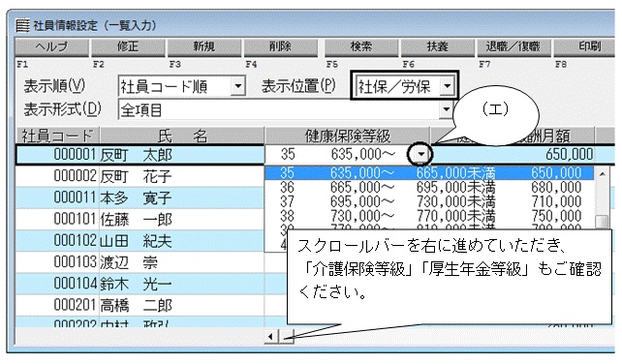Click the 検索 F5 button

361,47
